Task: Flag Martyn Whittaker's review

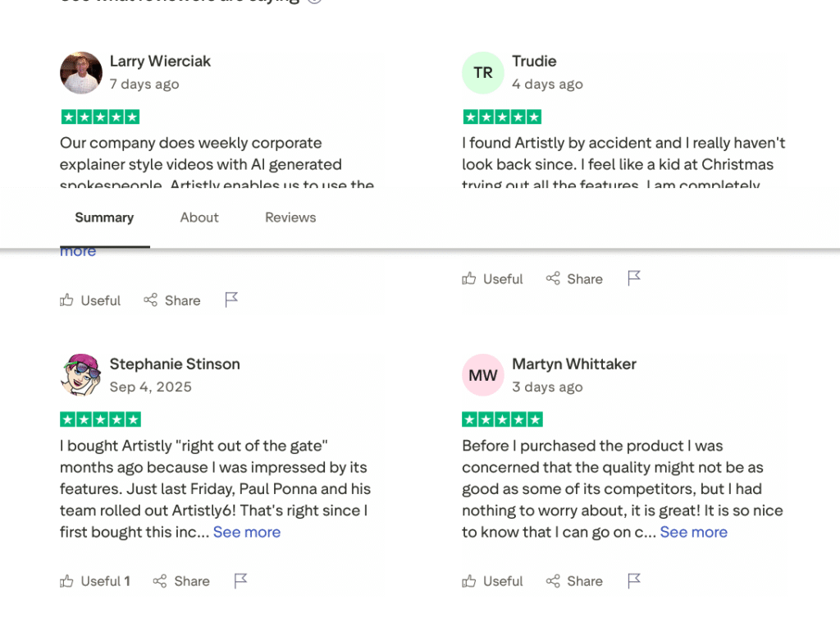Action: pos(634,581)
